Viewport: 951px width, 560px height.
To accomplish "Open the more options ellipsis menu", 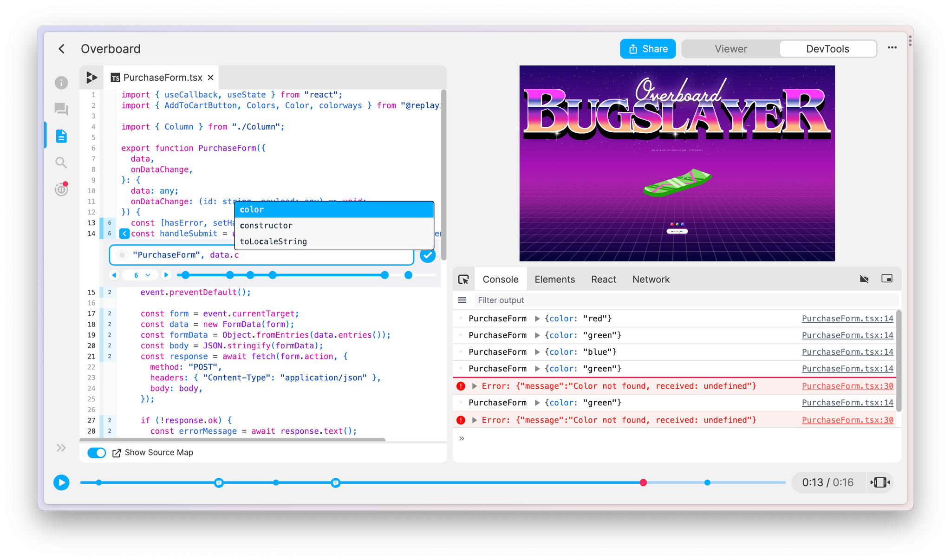I will coord(892,48).
